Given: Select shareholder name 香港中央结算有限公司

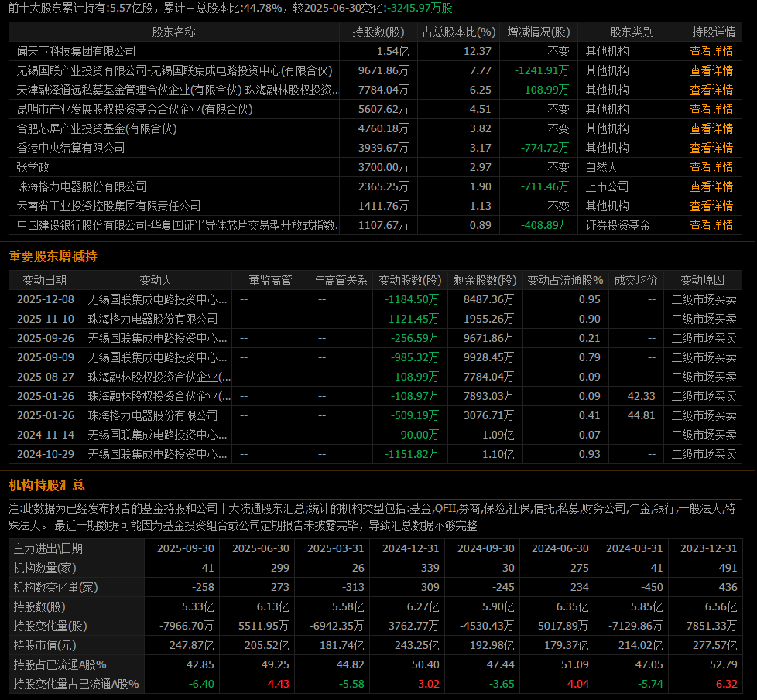Looking at the screenshot, I should pos(71,148).
